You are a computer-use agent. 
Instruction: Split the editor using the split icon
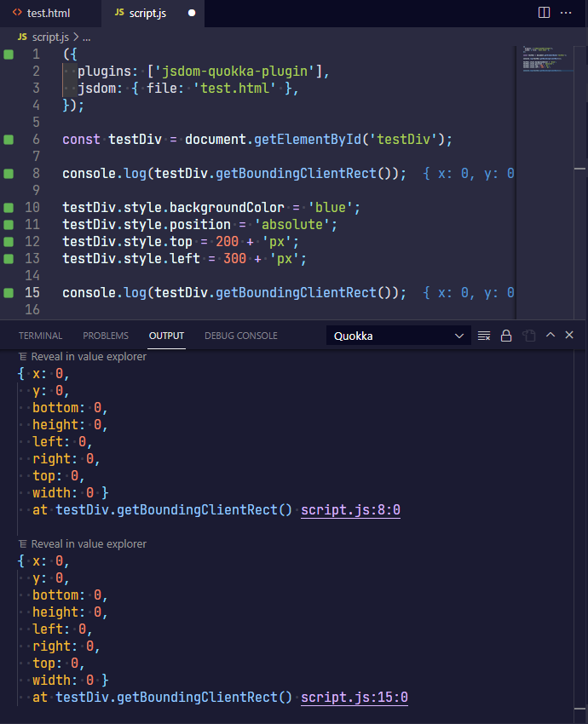point(544,11)
